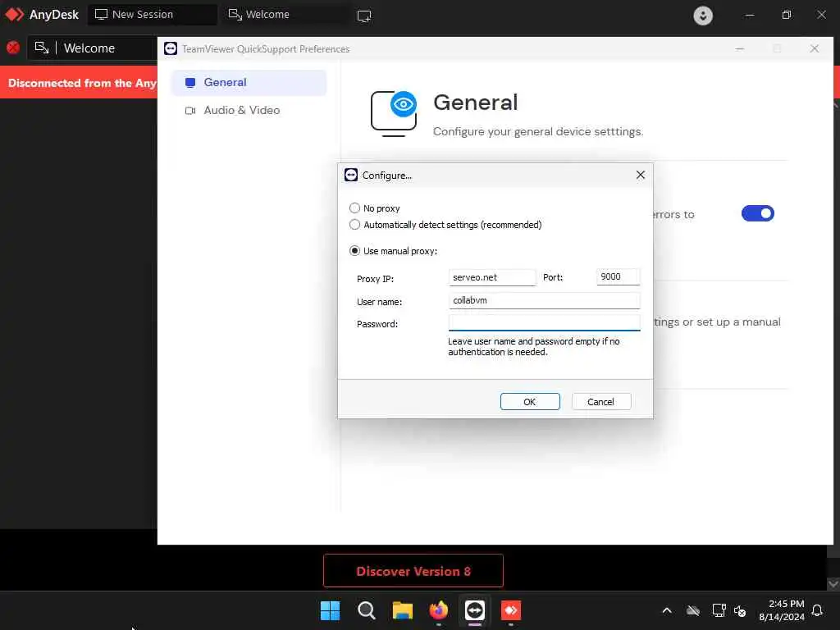Close the TeamViewer Preferences window
840x630 pixels.
815,48
